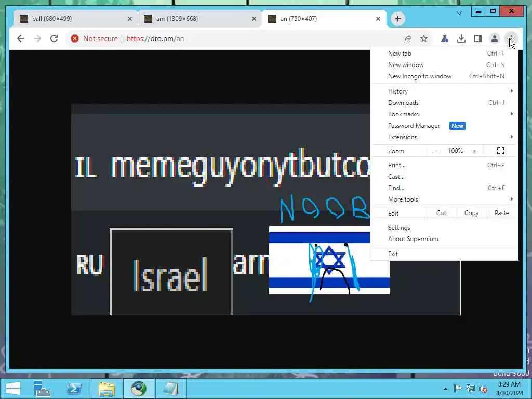Select the an (750×407) tab
This screenshot has height=399, width=532.
click(x=324, y=19)
